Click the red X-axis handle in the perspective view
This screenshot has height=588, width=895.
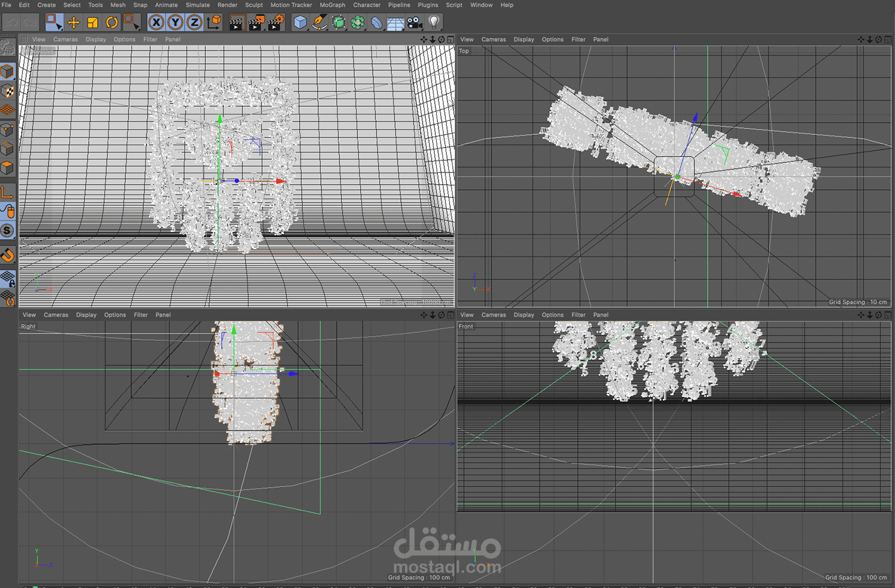click(x=280, y=182)
